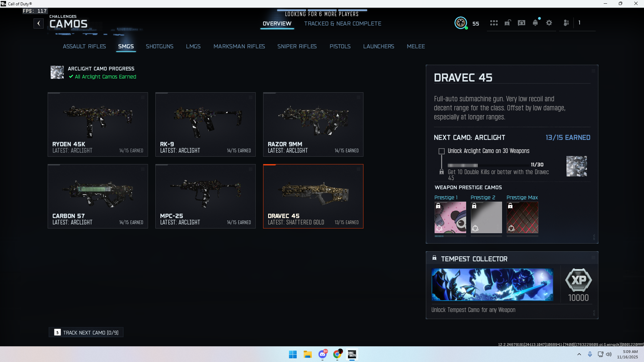Click the XP reward badge icon
The height and width of the screenshot is (362, 644).
[x=579, y=280]
